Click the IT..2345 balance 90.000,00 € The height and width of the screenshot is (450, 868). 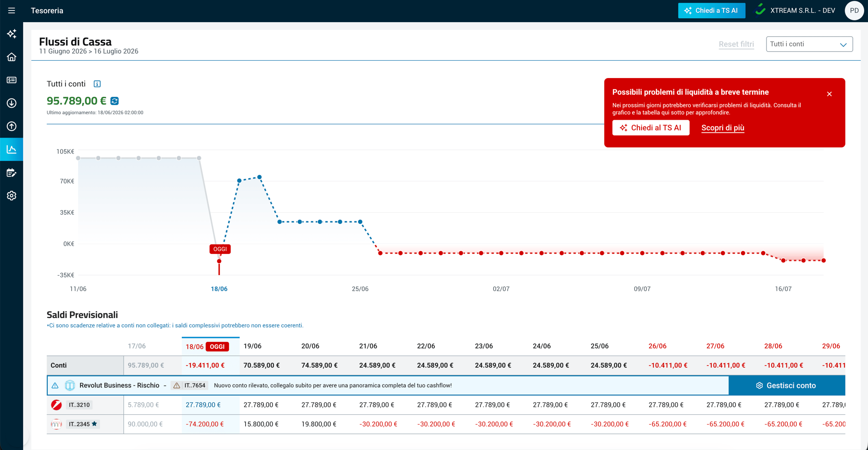[x=145, y=424]
